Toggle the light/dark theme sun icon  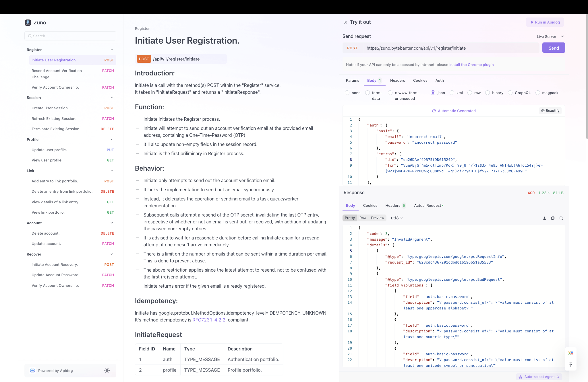107,371
